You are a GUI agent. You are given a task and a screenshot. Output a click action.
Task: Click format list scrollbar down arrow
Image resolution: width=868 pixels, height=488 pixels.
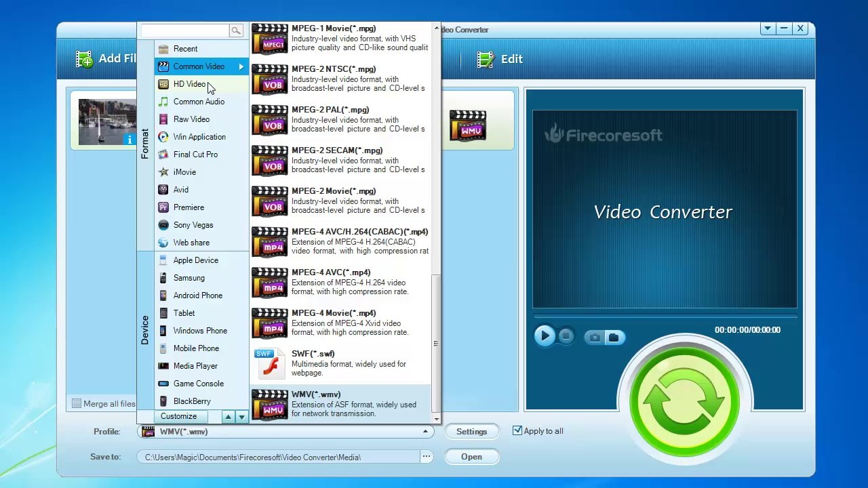point(436,418)
